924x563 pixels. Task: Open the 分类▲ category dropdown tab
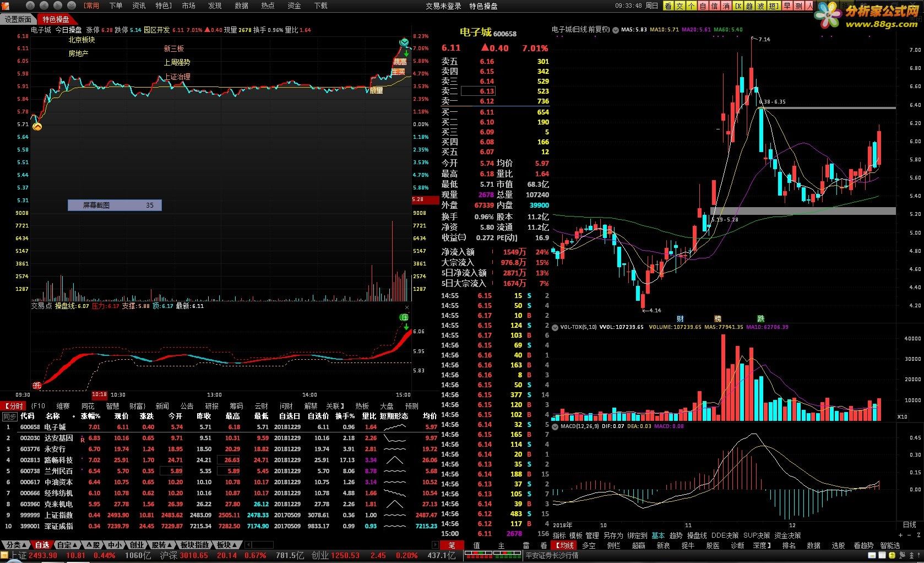click(17, 545)
